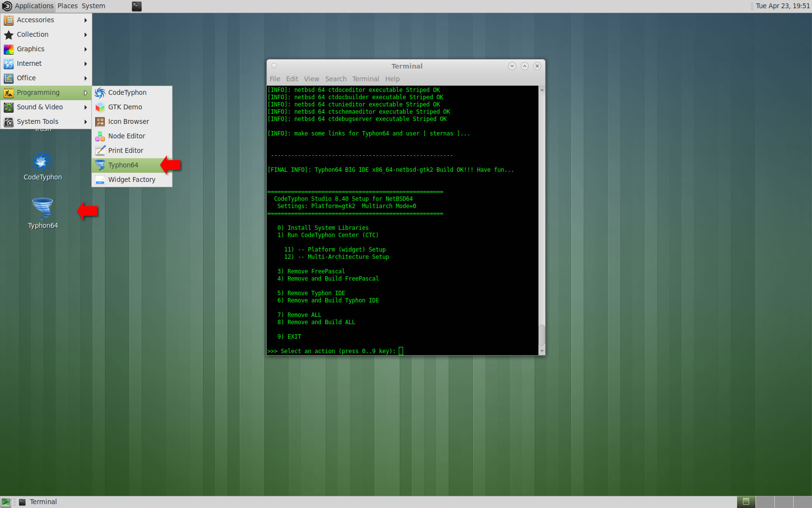Expand the Collection submenu arrow
This screenshot has width=812, height=508.
pyautogui.click(x=86, y=34)
